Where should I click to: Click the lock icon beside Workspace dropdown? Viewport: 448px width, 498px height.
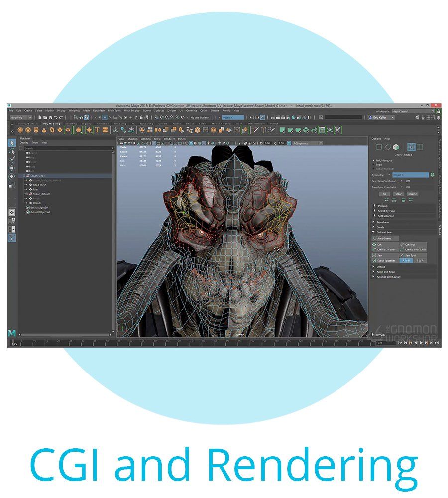439,111
